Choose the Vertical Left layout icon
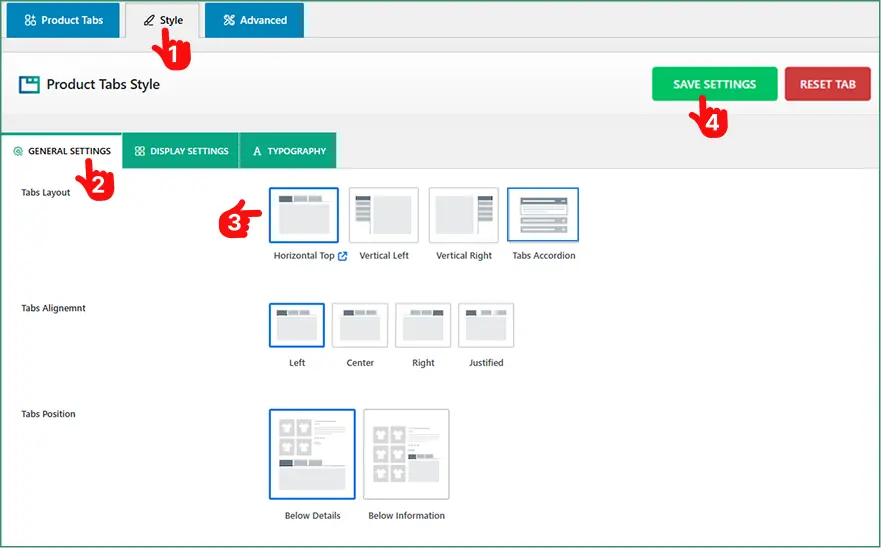The width and height of the screenshot is (881, 548). coord(383,215)
